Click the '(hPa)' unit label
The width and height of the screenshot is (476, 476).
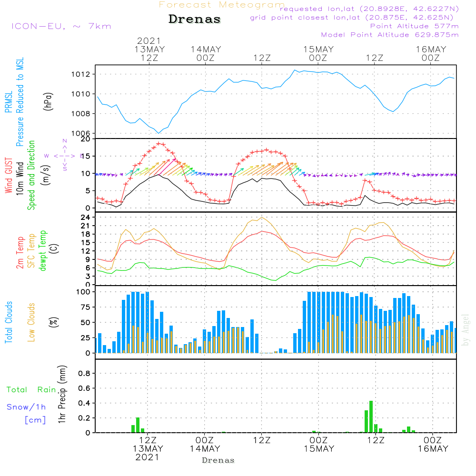pyautogui.click(x=48, y=101)
